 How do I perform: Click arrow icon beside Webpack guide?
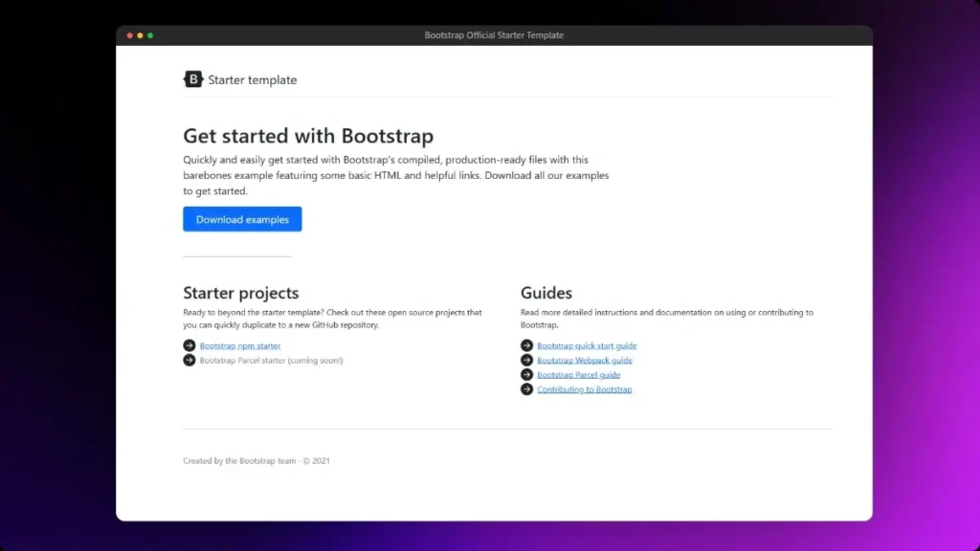[527, 360]
